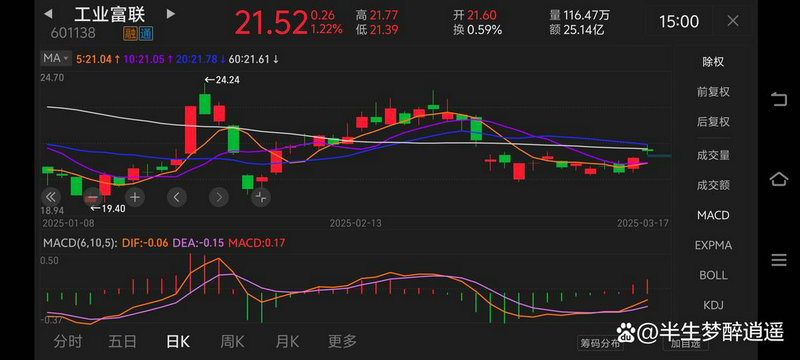Tap Android home navigation icon
800x360 pixels.
779,179
